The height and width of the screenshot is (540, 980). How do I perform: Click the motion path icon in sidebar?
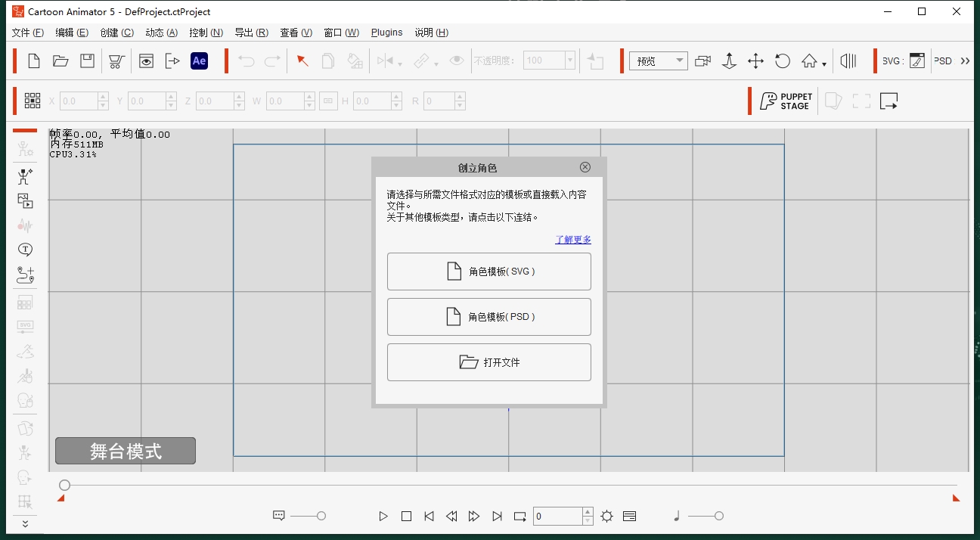tap(25, 275)
